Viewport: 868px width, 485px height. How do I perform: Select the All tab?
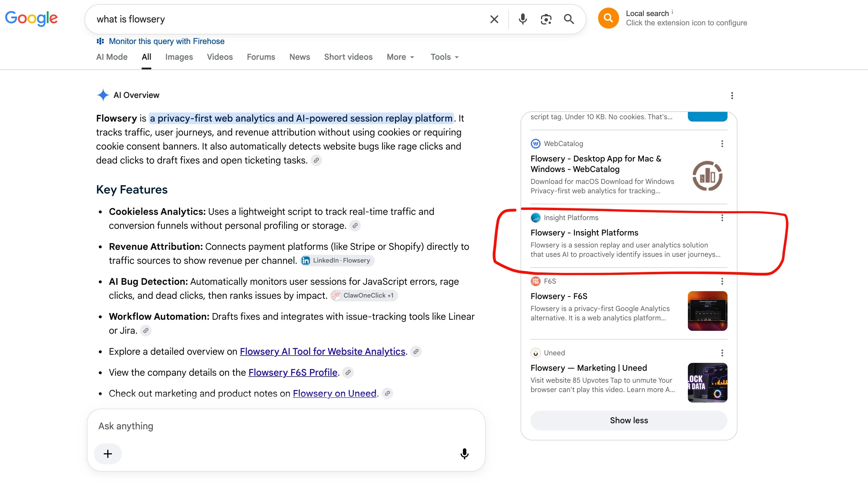[x=146, y=57]
